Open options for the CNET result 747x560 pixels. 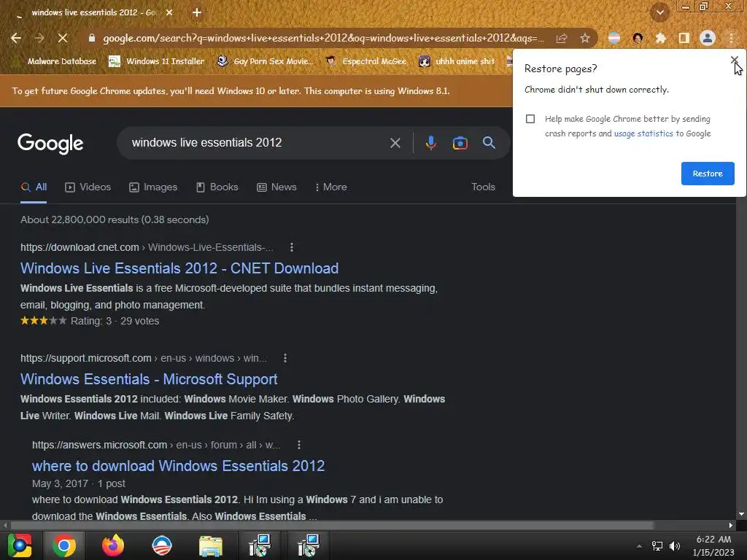click(292, 248)
